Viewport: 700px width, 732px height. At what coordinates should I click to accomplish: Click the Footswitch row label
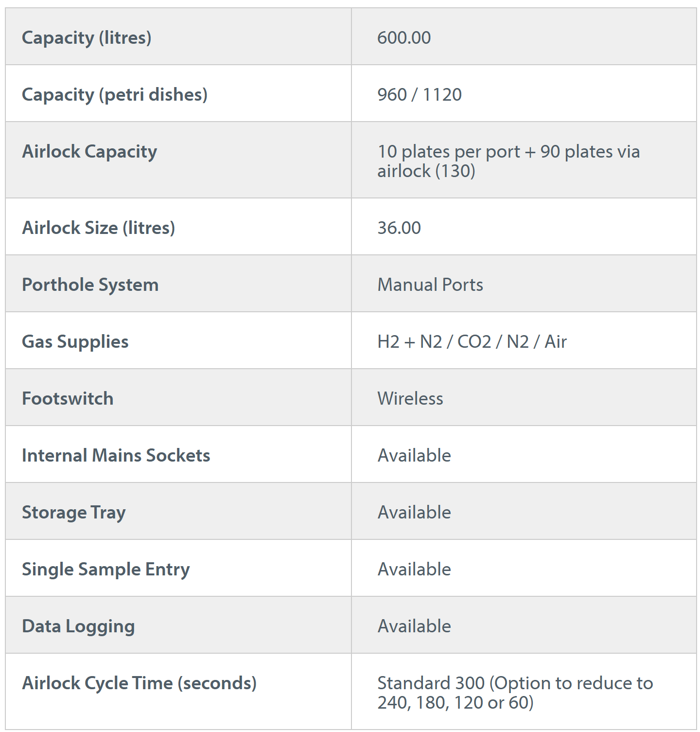click(68, 399)
